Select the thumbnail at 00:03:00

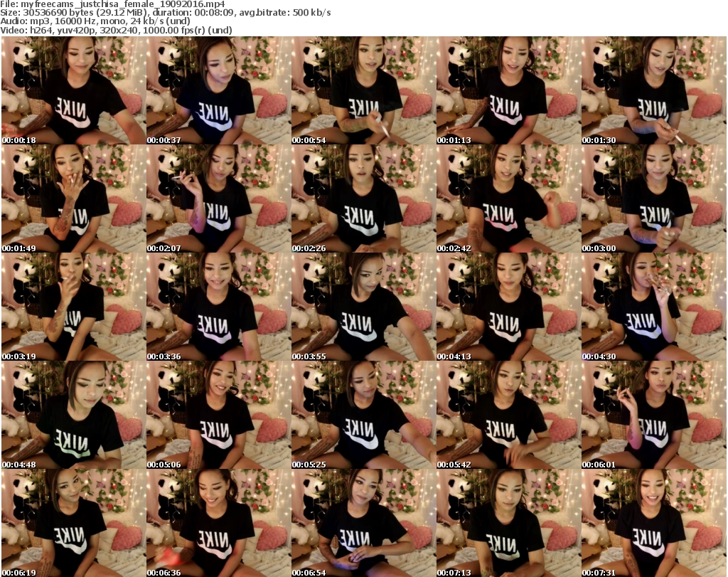point(654,198)
